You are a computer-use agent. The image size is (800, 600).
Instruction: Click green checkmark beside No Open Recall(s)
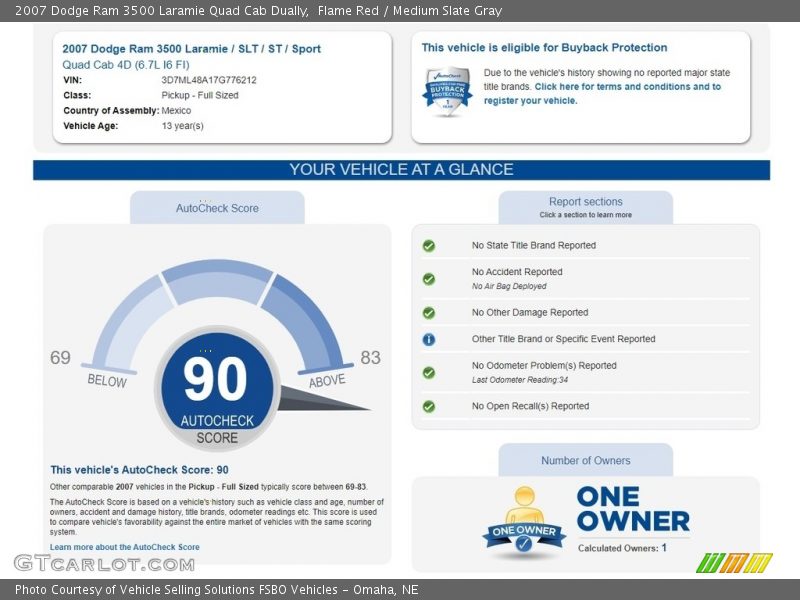(x=429, y=407)
